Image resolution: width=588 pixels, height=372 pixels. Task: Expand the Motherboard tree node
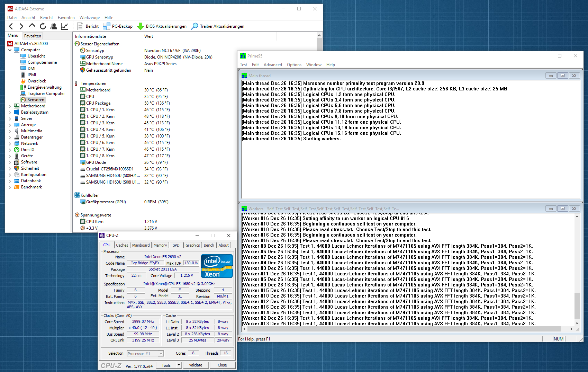(x=10, y=106)
